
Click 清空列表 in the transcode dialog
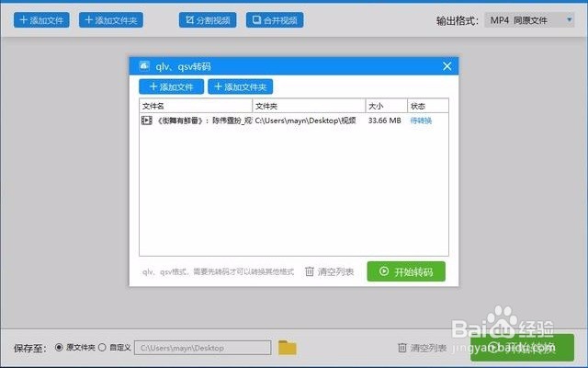click(329, 271)
